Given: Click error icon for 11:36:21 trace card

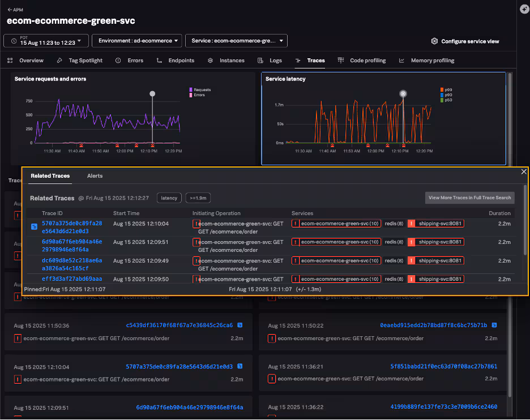Looking at the screenshot, I should (x=272, y=379).
